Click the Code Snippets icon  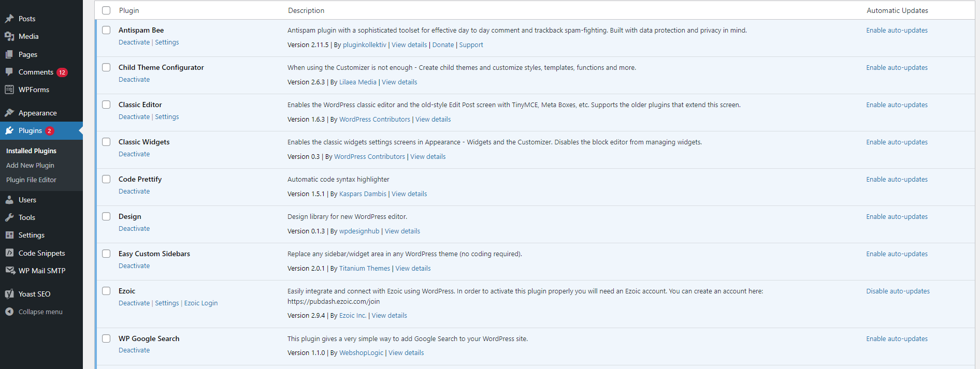click(9, 253)
